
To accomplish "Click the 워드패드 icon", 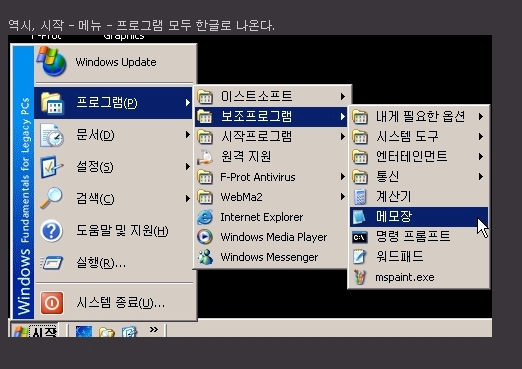I will (360, 257).
